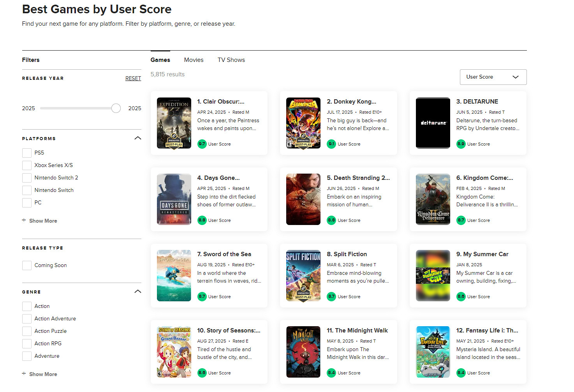Viewport: 574px width, 392px height.
Task: Reset the release year filter
Action: coord(133,78)
